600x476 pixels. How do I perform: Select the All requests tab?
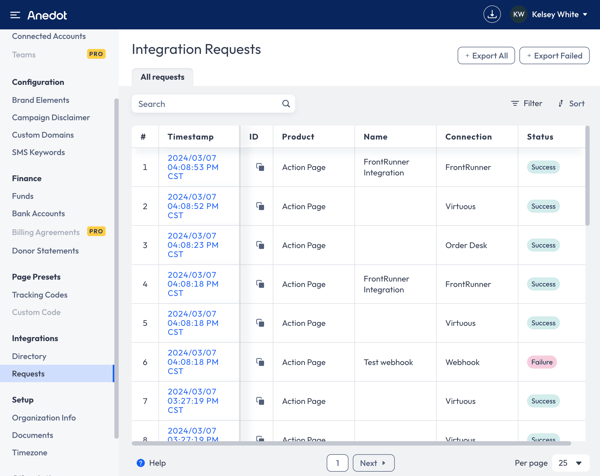coord(162,77)
